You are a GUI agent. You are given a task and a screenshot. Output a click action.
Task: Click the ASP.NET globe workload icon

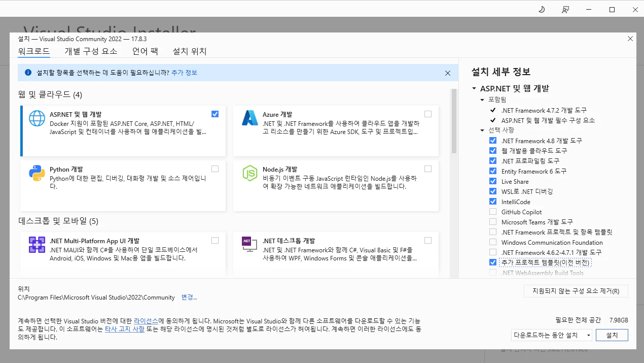tap(37, 118)
